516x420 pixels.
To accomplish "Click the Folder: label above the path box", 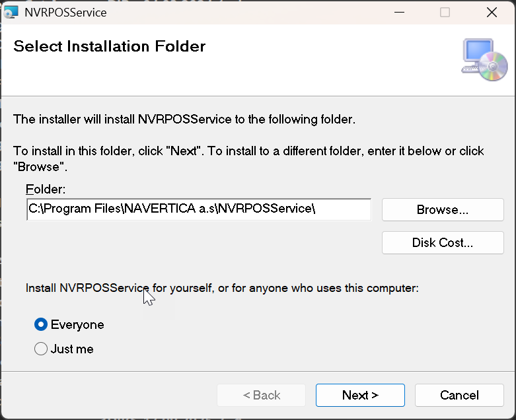I will (x=46, y=190).
